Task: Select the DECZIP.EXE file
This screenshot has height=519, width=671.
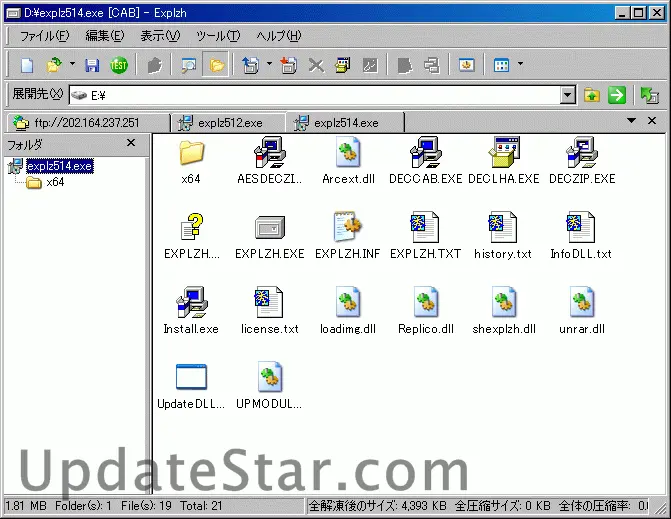Action: pyautogui.click(x=582, y=161)
